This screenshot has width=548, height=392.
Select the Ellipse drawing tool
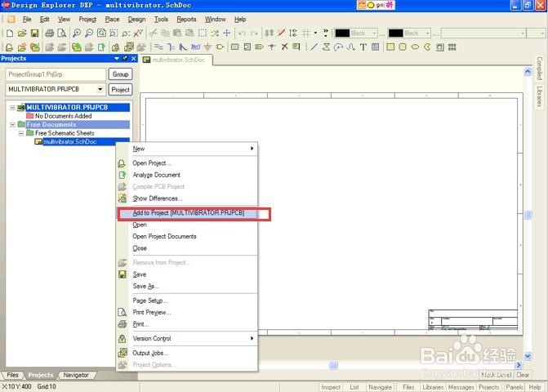(x=415, y=47)
